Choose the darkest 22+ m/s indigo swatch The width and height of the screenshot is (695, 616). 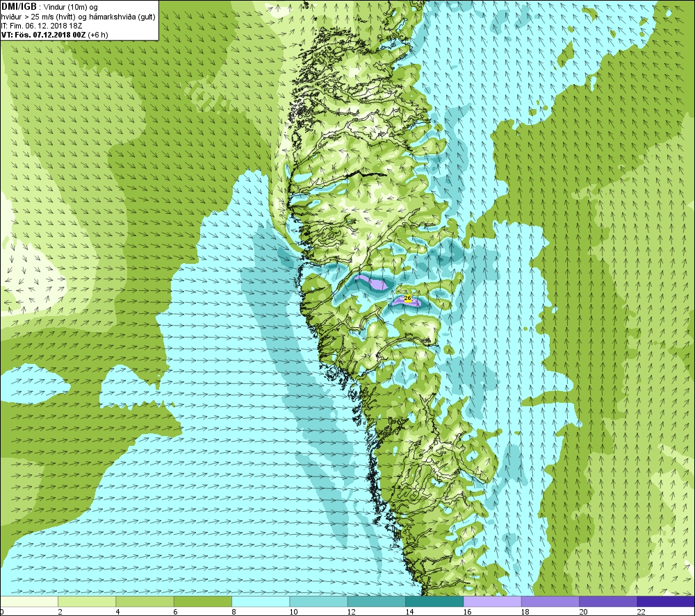tap(666, 601)
